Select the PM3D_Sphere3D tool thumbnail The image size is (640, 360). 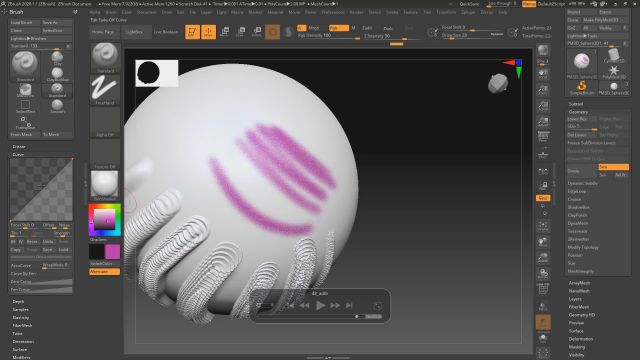pos(582,63)
